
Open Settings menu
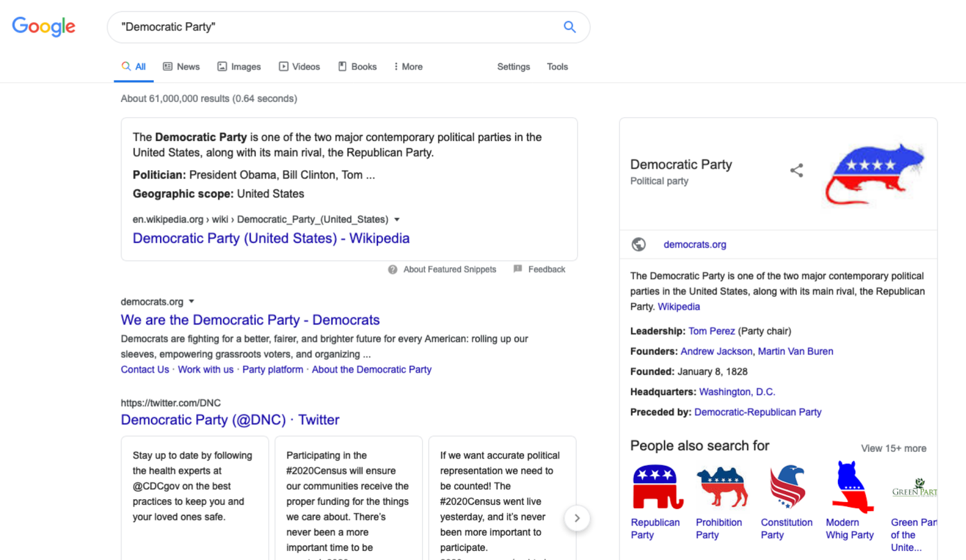pyautogui.click(x=513, y=66)
